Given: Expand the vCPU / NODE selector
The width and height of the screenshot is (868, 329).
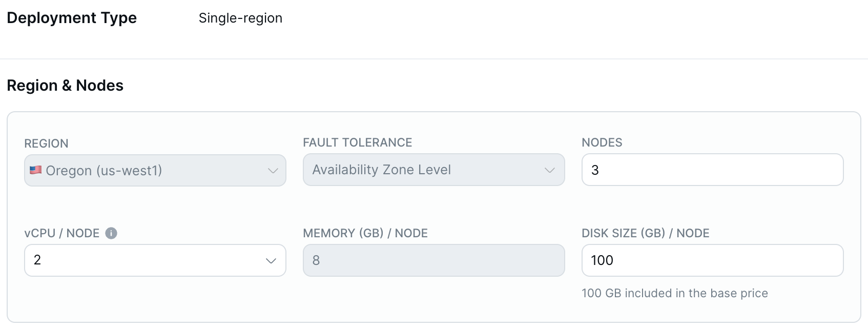Looking at the screenshot, I should click(154, 260).
